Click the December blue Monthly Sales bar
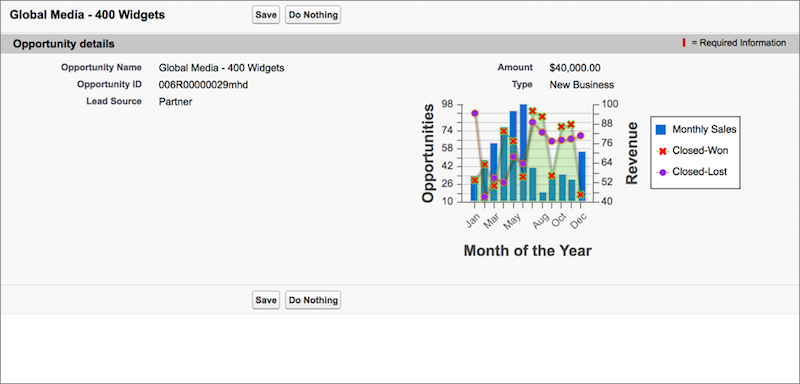This screenshot has width=800, height=384. (582, 176)
